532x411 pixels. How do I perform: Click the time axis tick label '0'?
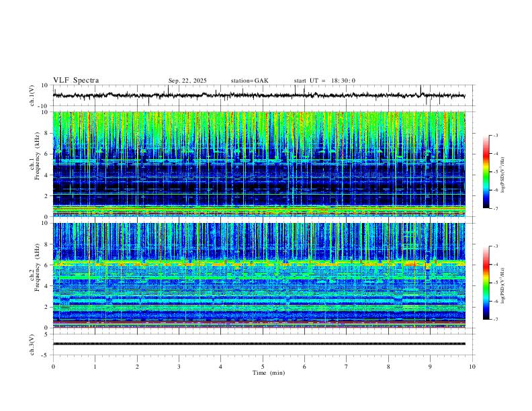(x=53, y=367)
